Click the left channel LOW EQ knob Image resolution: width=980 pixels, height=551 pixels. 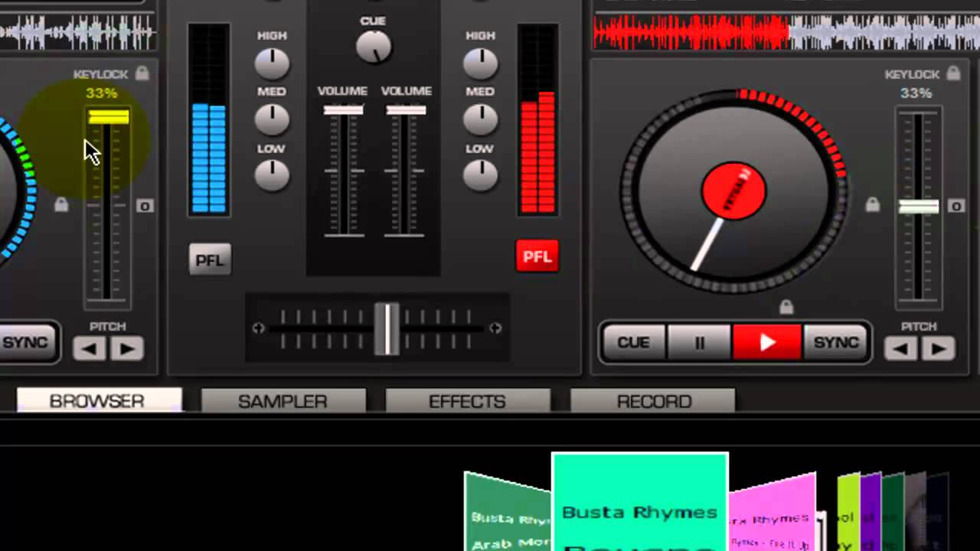click(272, 175)
